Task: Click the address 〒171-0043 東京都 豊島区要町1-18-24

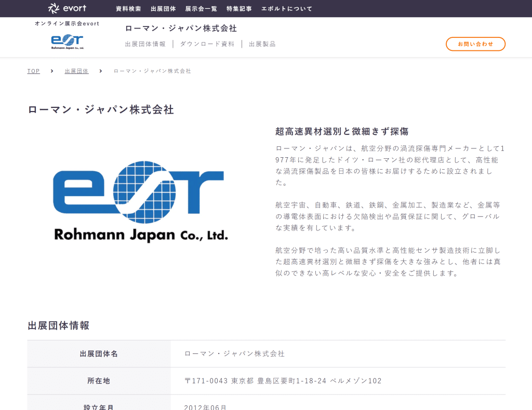Action: coord(283,381)
